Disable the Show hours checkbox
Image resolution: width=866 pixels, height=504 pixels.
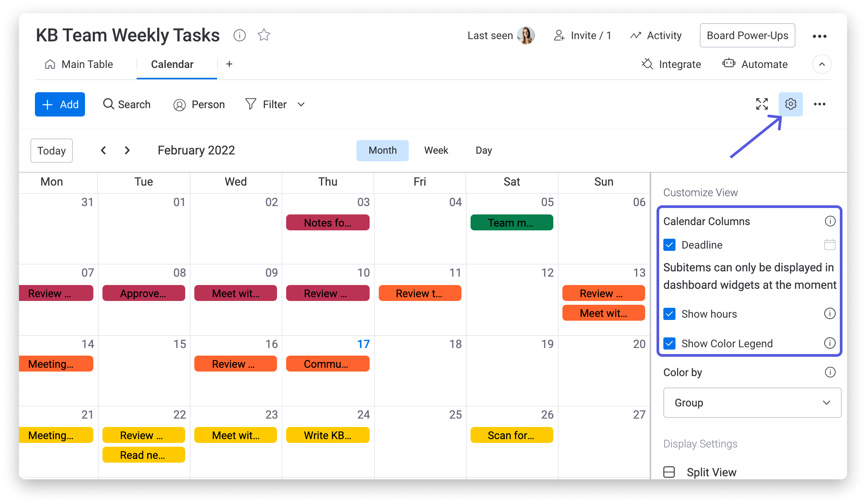(670, 313)
